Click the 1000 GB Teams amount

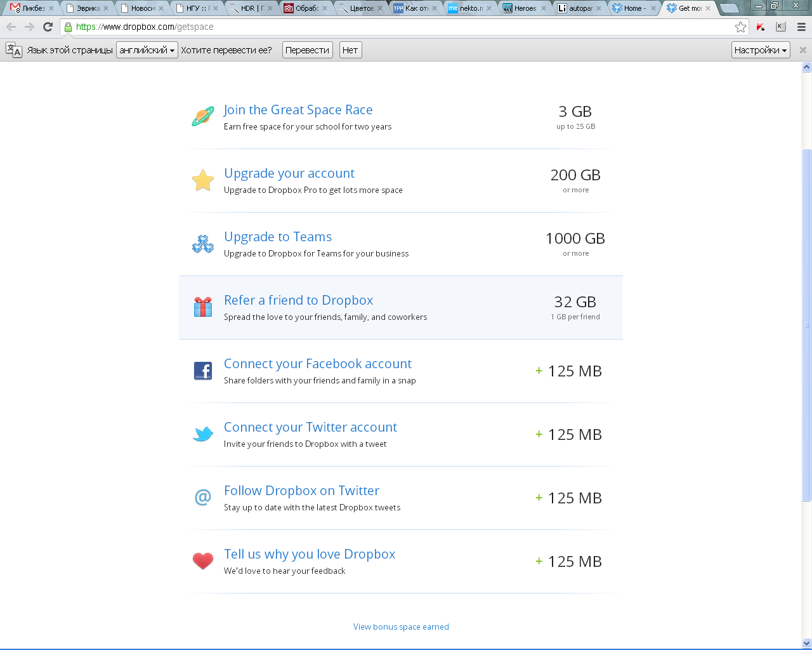575,239
